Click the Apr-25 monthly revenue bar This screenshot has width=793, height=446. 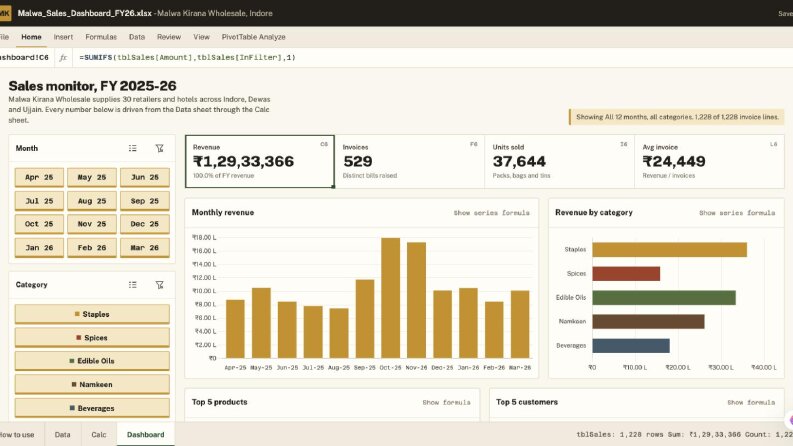tap(235, 329)
